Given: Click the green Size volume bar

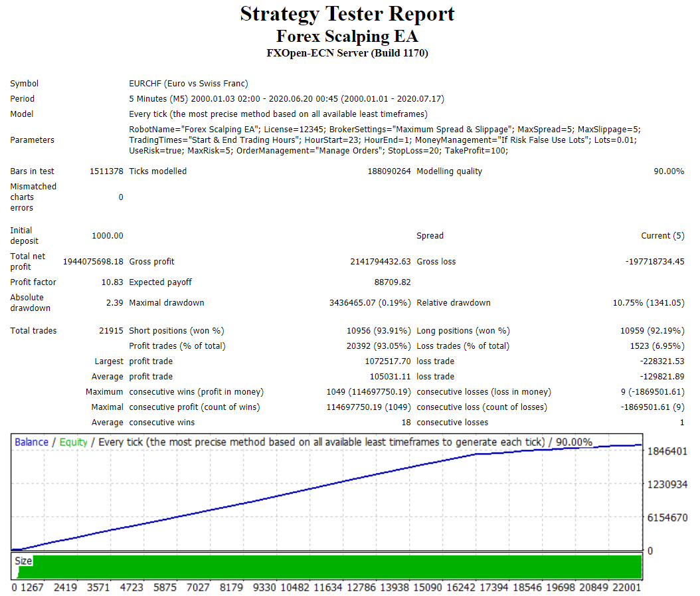Looking at the screenshot, I should point(332,566).
